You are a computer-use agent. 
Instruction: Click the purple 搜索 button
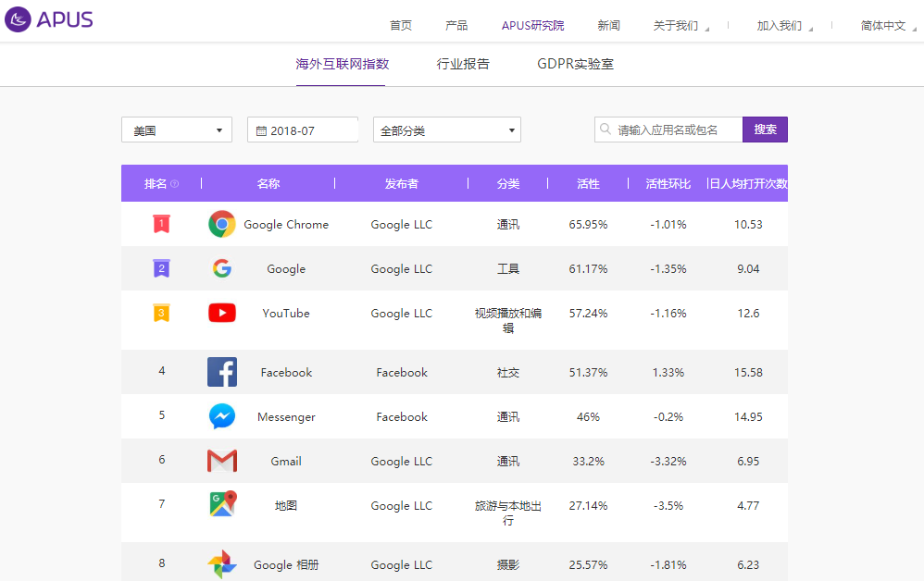click(x=765, y=130)
